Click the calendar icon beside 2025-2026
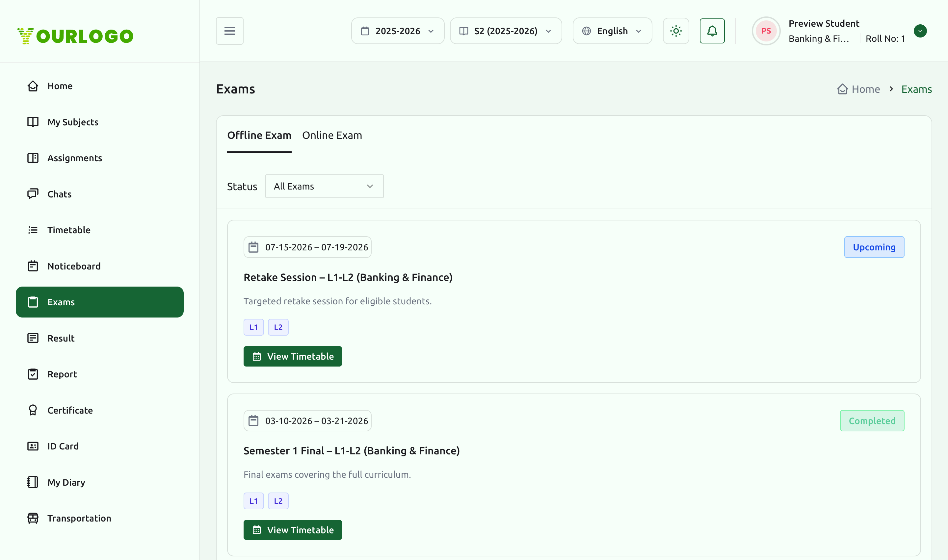Image resolution: width=948 pixels, height=560 pixels. [365, 31]
